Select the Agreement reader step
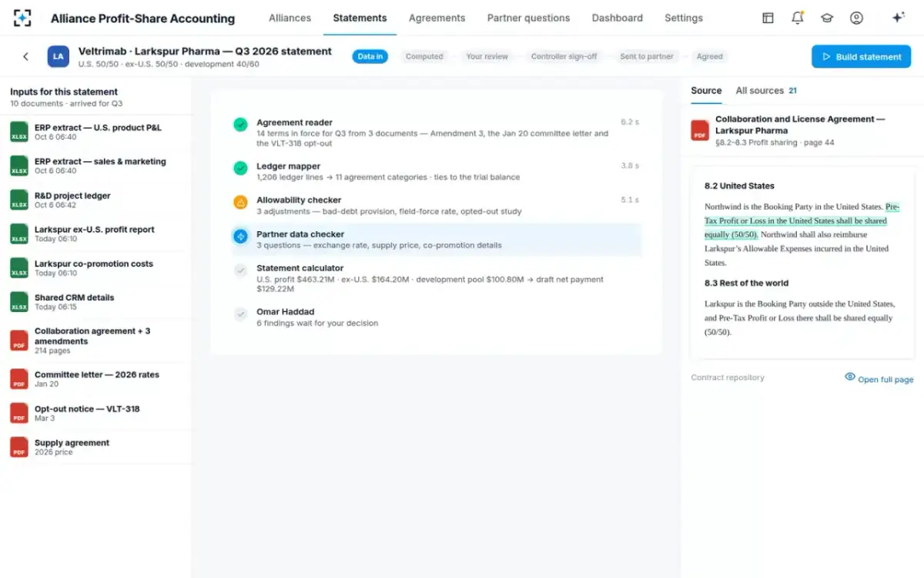This screenshot has height=578, width=924. 436,133
